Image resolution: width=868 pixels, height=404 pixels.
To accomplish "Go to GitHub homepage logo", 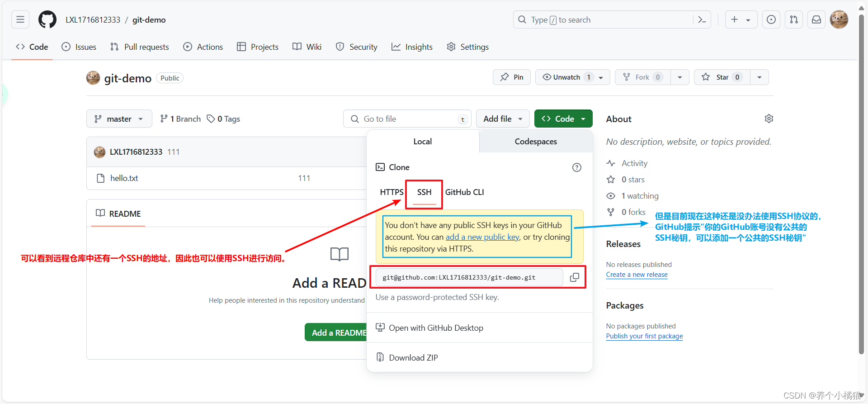I will pyautogui.click(x=47, y=19).
